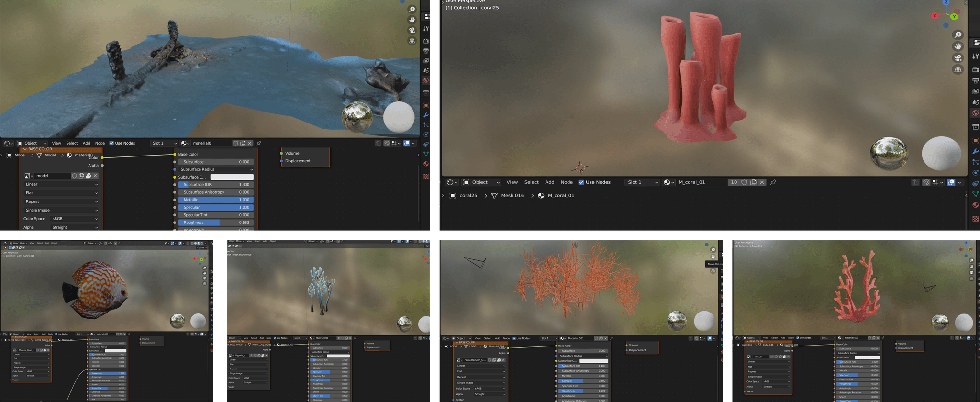Screen dimensions: 980x402
Task: Open the Flat projection dropdown in shipwreck image node
Action: click(61, 193)
